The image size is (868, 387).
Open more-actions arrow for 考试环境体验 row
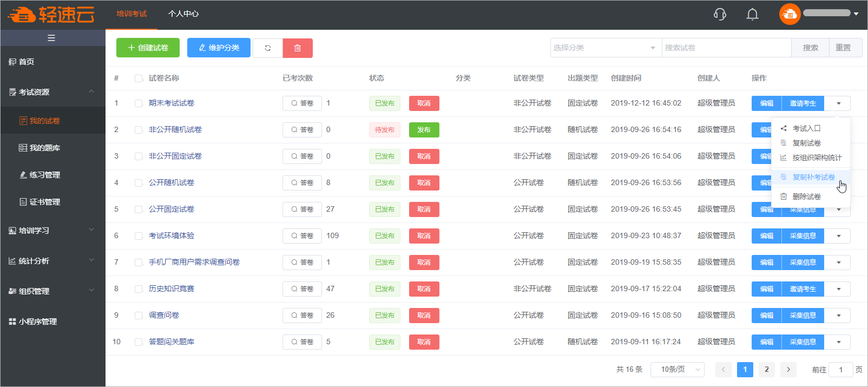pos(839,236)
